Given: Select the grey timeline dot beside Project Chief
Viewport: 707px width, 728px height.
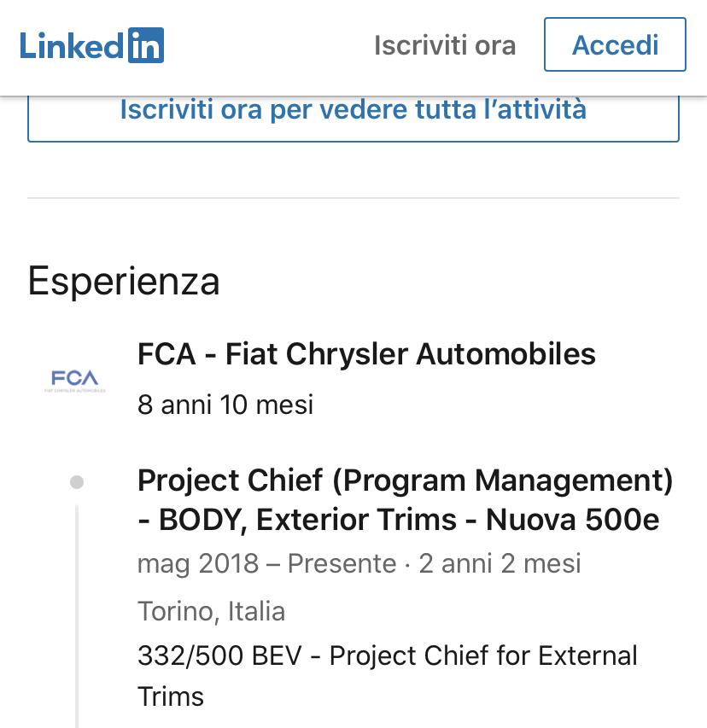Looking at the screenshot, I should (x=77, y=482).
